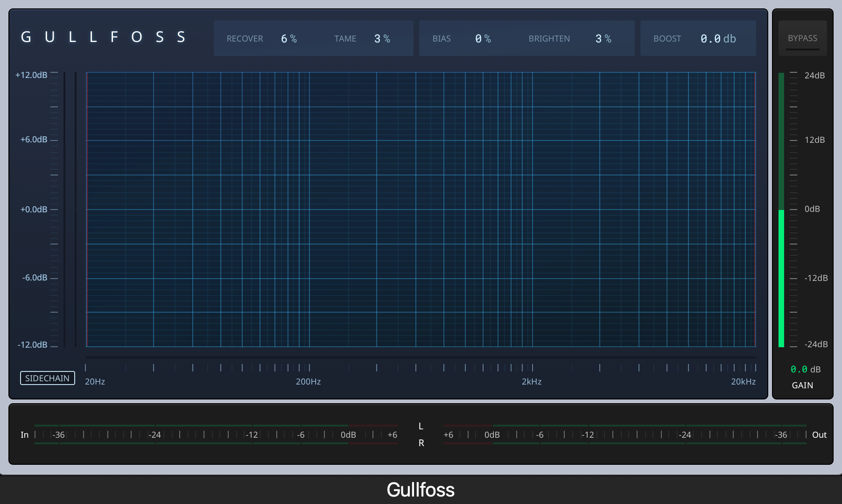Click the -6.0dB scale label
The image size is (842, 504).
(x=35, y=278)
